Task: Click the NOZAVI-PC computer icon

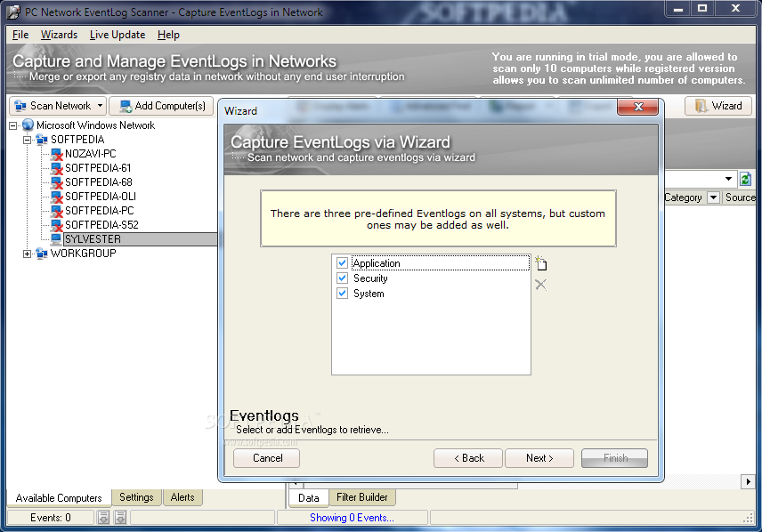Action: pyautogui.click(x=57, y=154)
